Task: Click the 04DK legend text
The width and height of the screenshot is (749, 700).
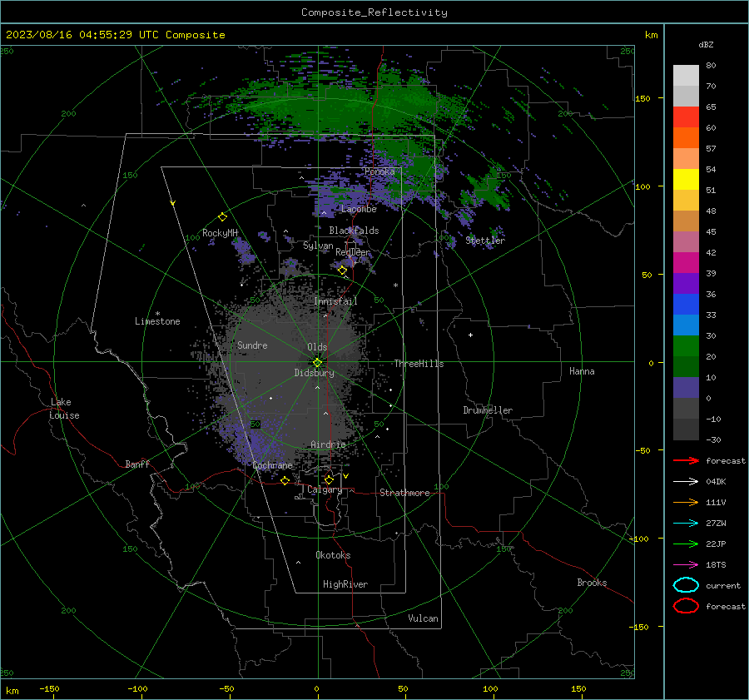Action: point(716,482)
